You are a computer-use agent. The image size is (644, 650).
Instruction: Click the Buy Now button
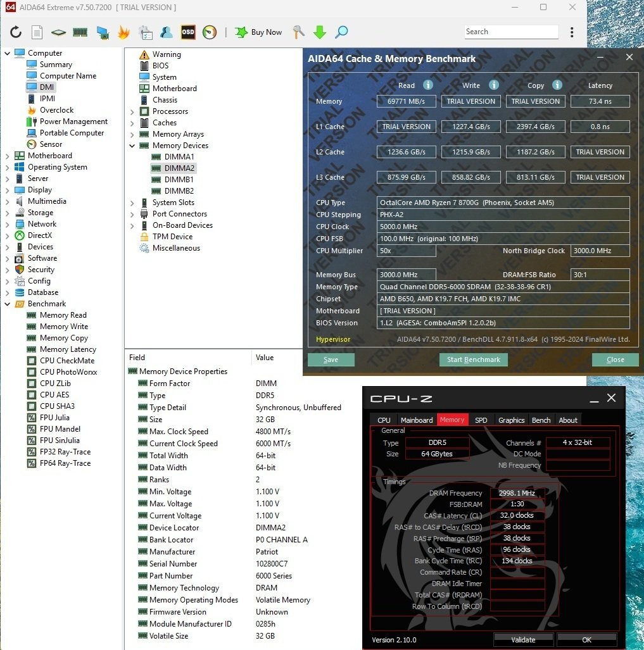(x=258, y=32)
